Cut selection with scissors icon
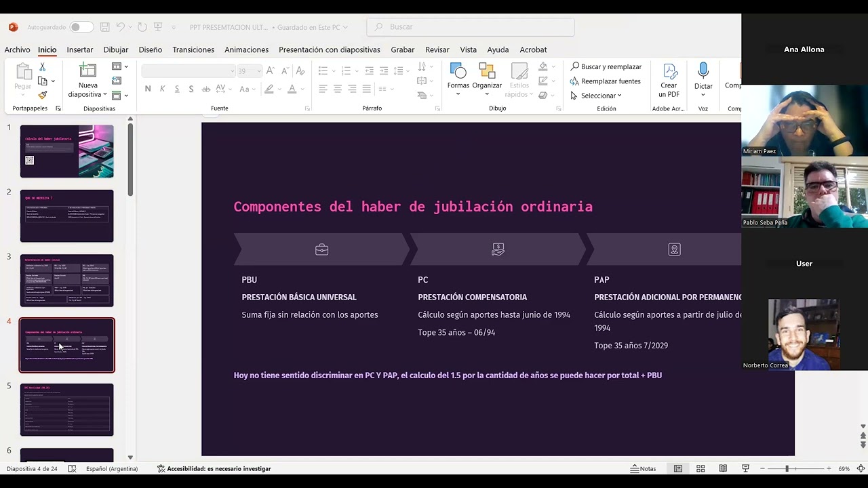 (x=42, y=67)
